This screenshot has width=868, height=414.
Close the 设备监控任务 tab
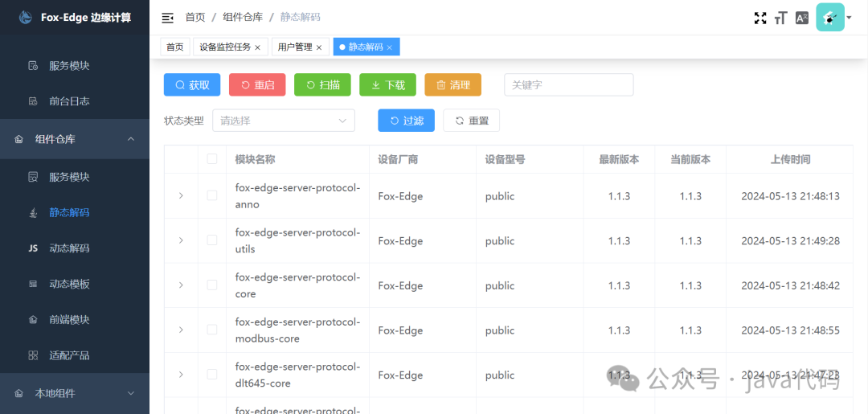point(257,47)
